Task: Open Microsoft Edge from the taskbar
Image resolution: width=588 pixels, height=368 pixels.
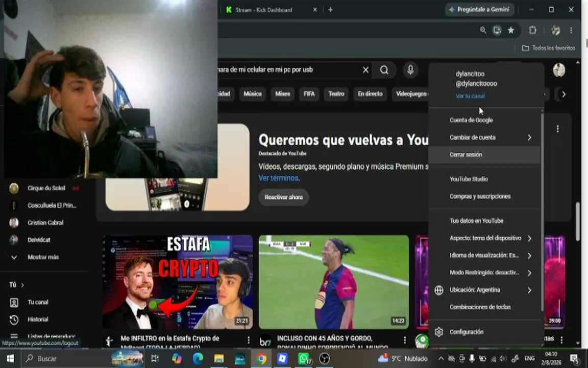Action: coord(198,359)
